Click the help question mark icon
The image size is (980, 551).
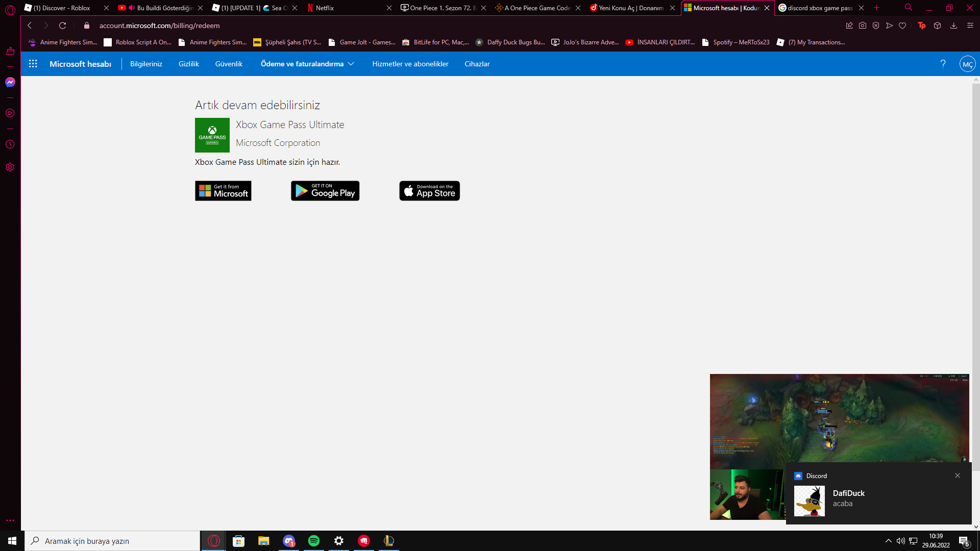click(x=943, y=64)
